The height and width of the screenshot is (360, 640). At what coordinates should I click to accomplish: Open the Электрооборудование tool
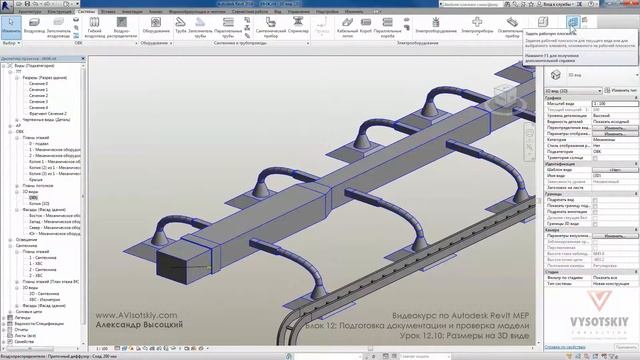click(x=436, y=25)
